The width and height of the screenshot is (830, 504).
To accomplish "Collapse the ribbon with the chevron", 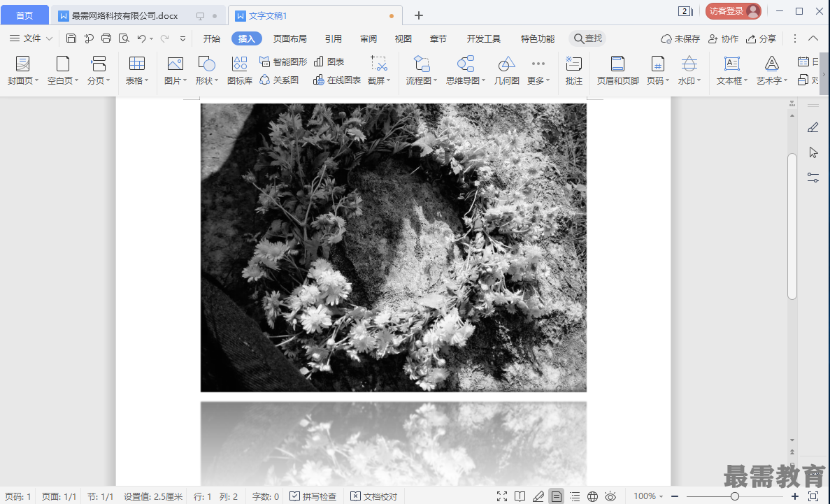I will (x=813, y=38).
